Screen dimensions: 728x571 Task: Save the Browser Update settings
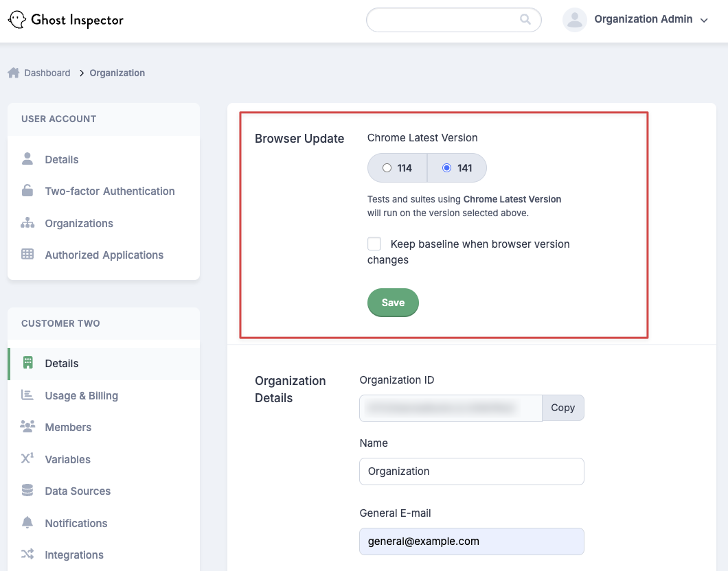point(393,302)
